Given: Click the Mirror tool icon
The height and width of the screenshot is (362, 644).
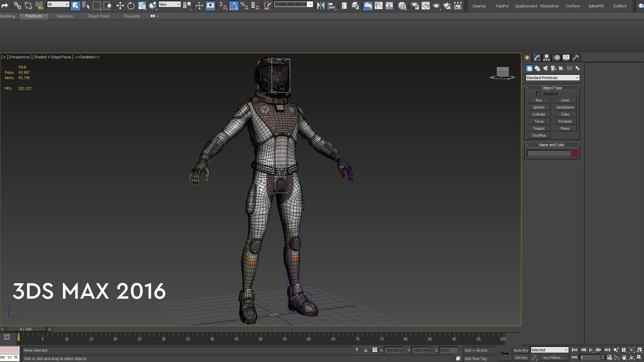Looking at the screenshot, I should tap(321, 5).
